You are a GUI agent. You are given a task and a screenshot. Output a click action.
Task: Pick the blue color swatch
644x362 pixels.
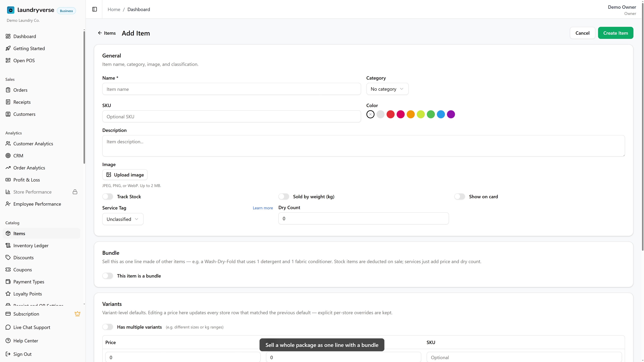point(441,114)
